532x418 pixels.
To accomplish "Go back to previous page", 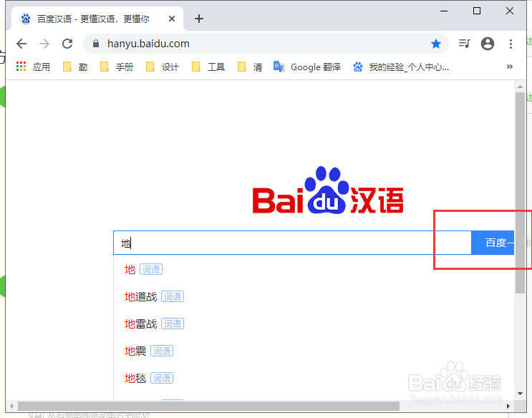I will point(21,44).
